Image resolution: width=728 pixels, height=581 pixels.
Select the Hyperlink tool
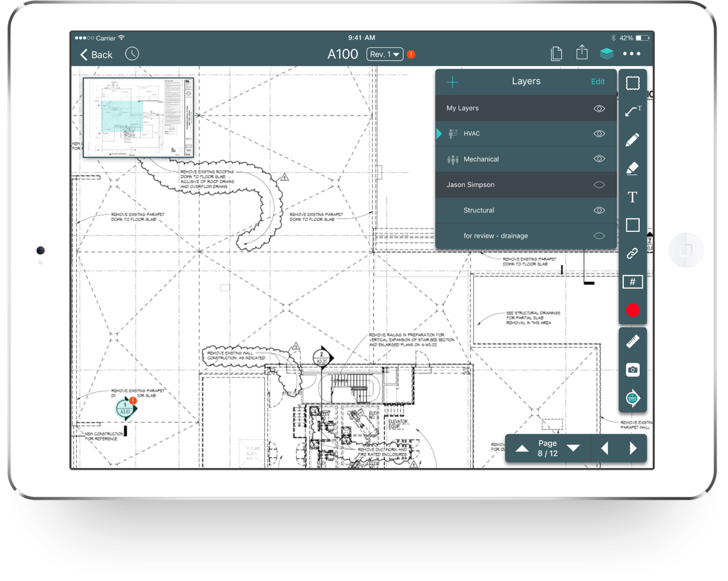(632, 253)
